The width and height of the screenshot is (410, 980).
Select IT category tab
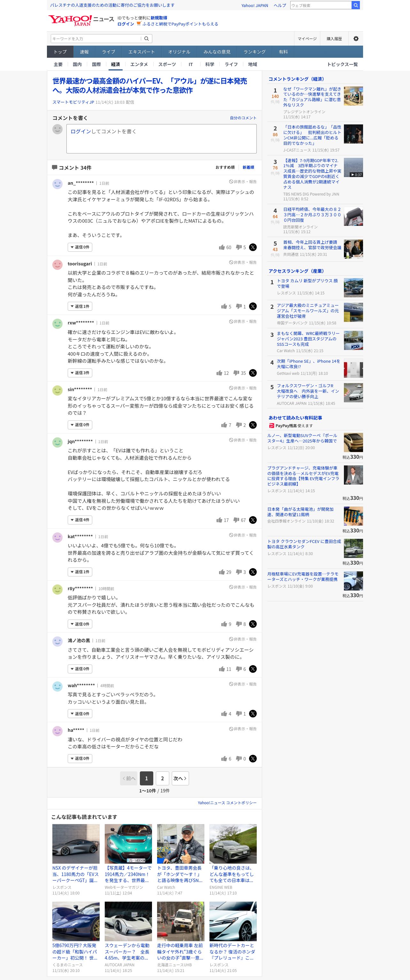191,64
